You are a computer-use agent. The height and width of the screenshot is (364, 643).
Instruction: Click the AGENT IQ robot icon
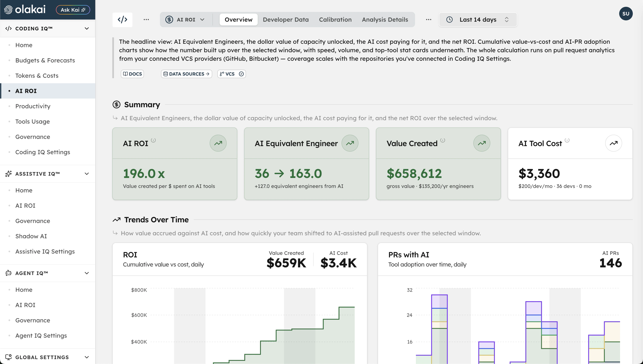point(8,273)
